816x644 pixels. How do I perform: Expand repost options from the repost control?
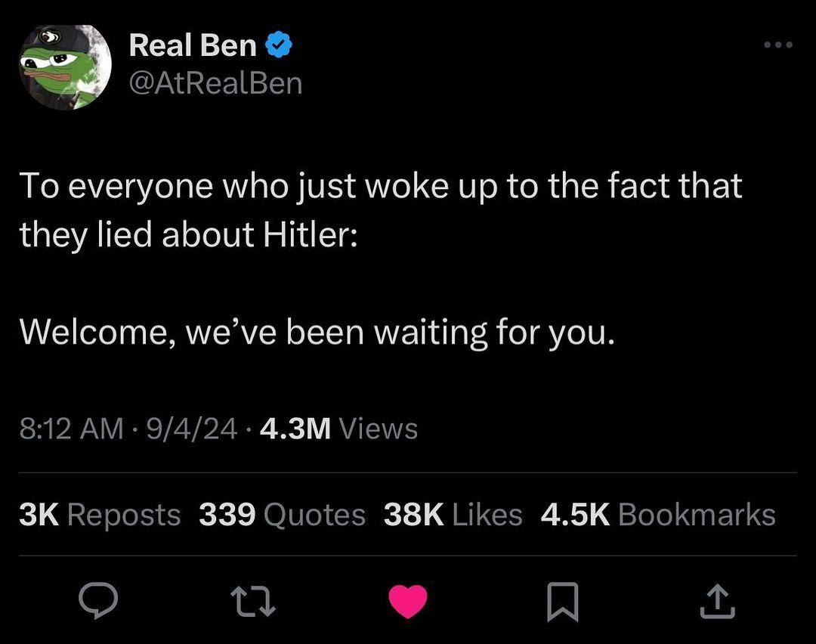point(254,602)
